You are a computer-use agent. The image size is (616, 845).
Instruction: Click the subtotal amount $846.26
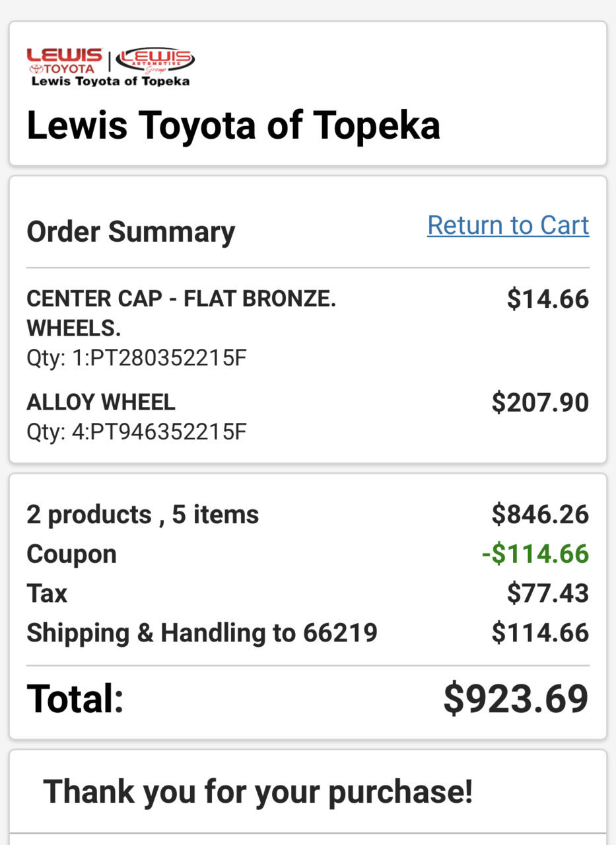pos(540,514)
